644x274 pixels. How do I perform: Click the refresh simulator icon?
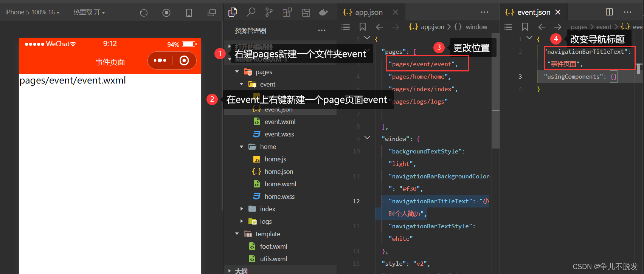click(144, 13)
